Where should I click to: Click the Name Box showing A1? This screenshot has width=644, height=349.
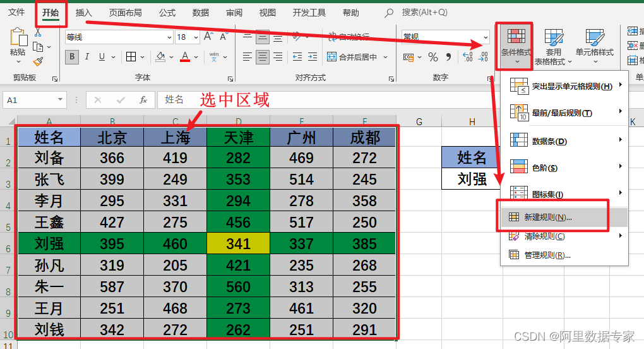pos(35,100)
